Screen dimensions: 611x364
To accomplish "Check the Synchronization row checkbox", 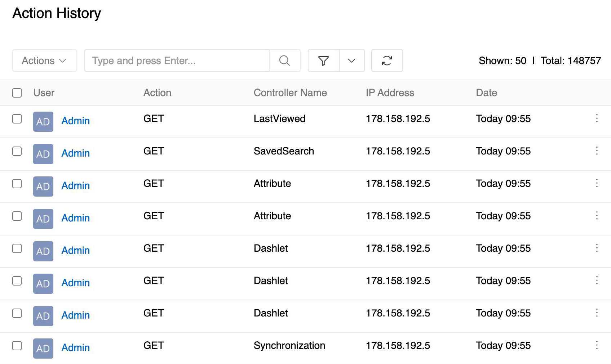I will point(17,346).
